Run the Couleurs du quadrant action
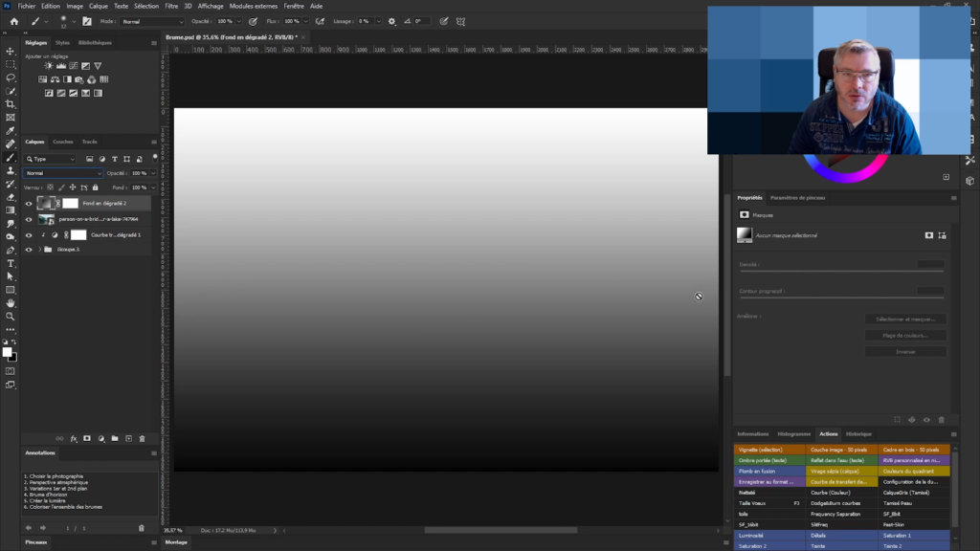This screenshot has width=980, height=551. [x=914, y=471]
